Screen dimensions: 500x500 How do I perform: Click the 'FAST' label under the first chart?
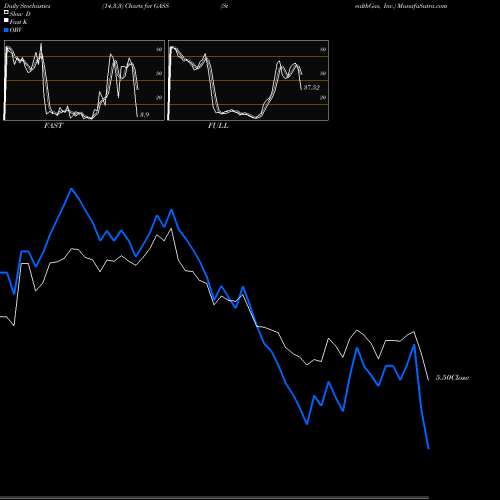[x=53, y=126]
